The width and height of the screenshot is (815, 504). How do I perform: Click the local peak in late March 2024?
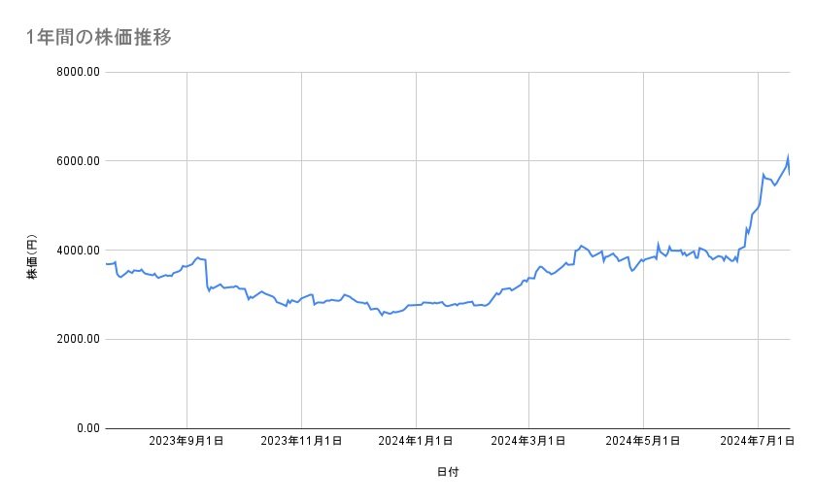(x=581, y=246)
